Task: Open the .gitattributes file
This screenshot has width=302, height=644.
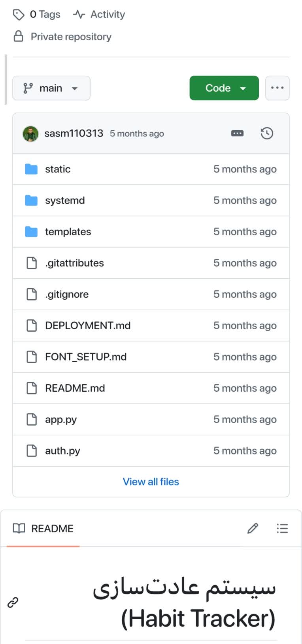Action: click(x=74, y=263)
